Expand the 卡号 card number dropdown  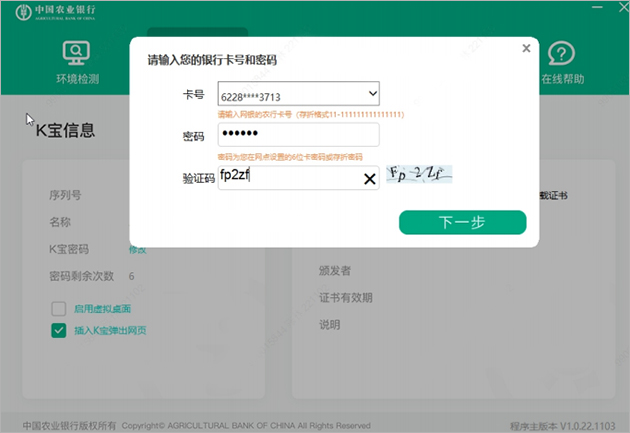[x=372, y=94]
